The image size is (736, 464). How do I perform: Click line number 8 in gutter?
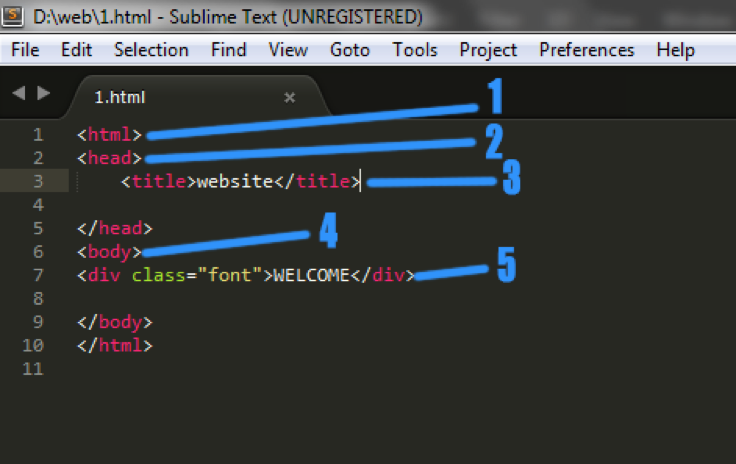(38, 299)
